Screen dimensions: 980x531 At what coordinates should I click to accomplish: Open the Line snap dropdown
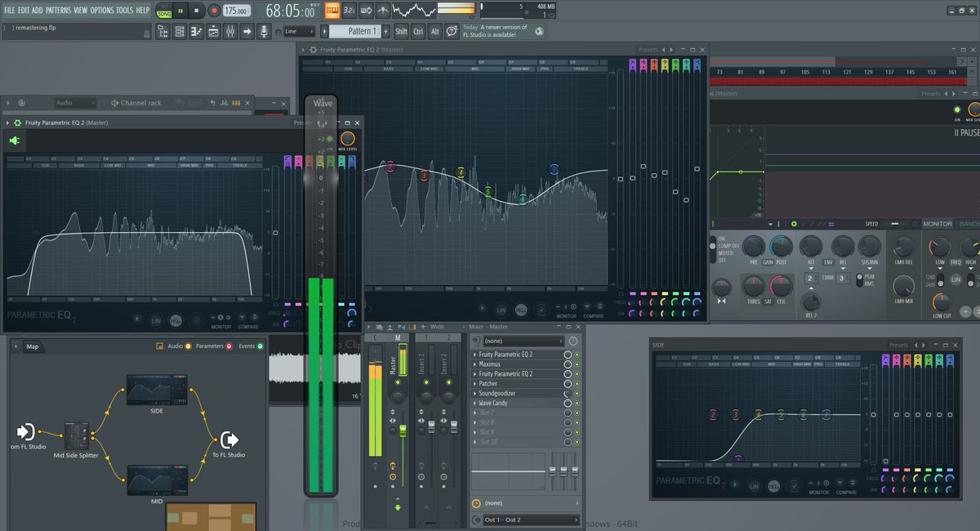[x=298, y=31]
